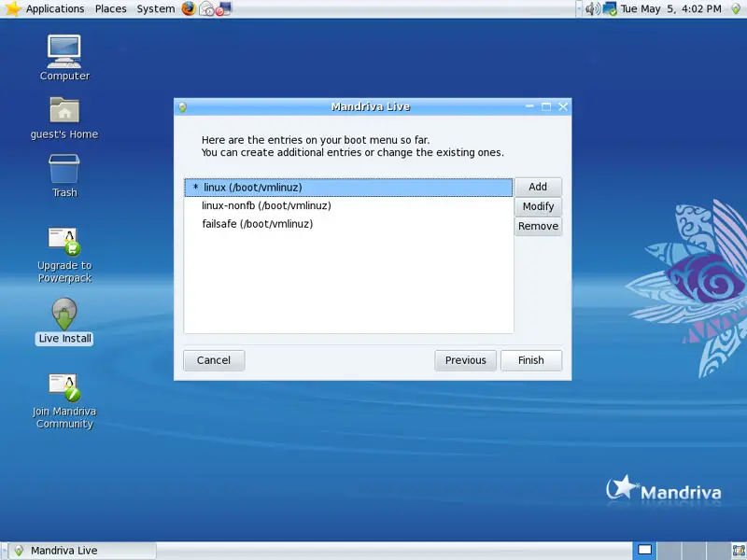Open the volume speaker icon in panel
Screen dimensions: 747x560
point(593,8)
